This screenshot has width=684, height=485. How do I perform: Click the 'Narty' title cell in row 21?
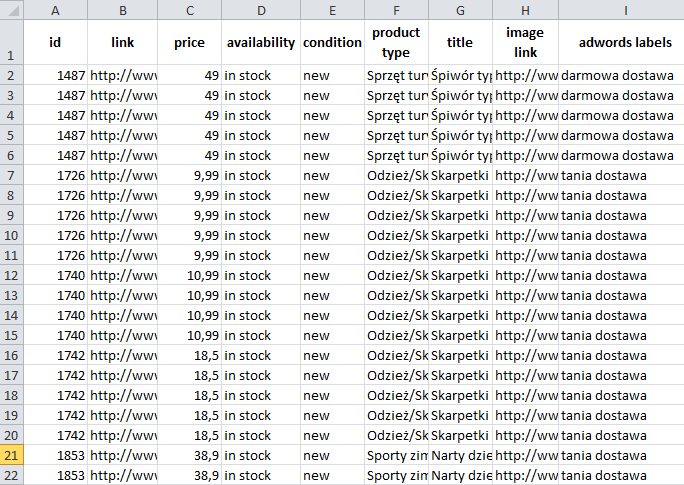coord(460,455)
